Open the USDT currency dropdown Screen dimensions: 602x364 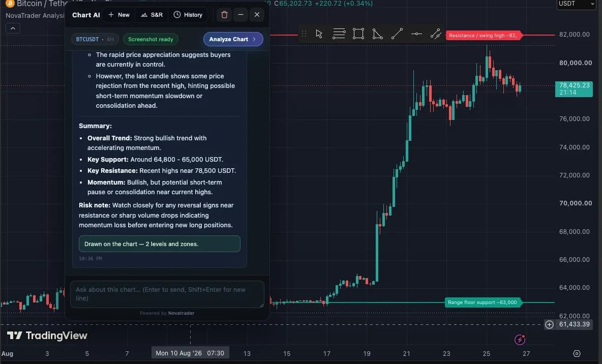click(x=576, y=4)
